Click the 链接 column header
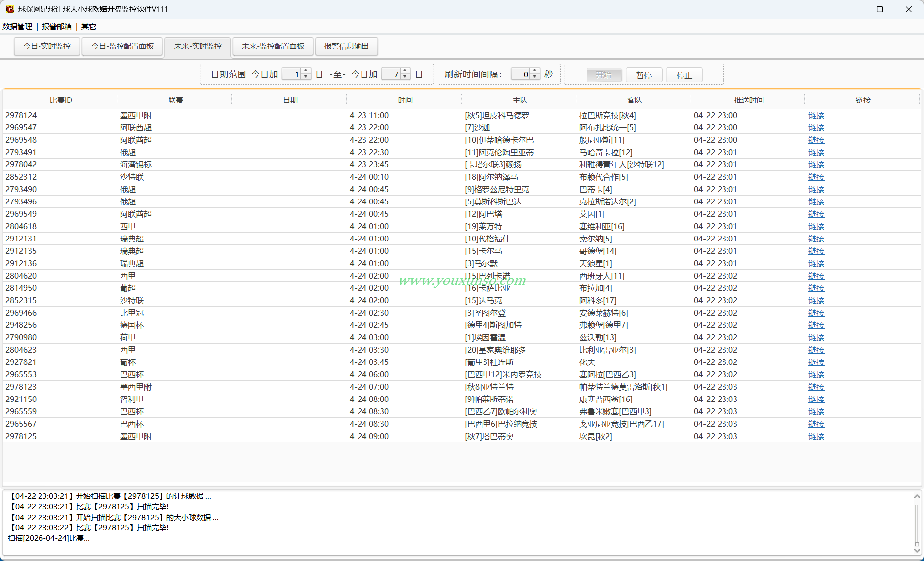 click(863, 100)
